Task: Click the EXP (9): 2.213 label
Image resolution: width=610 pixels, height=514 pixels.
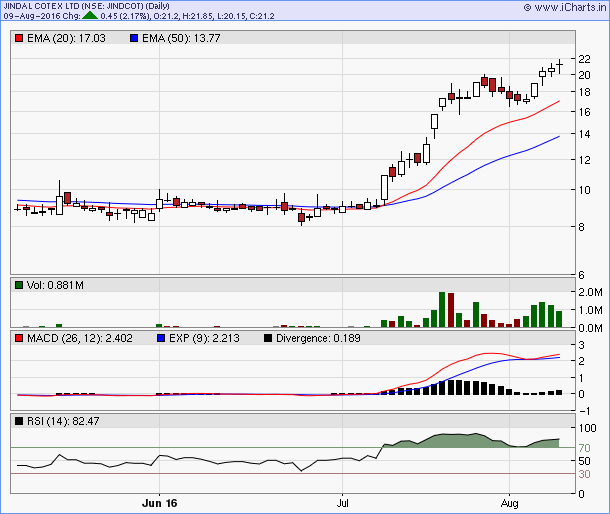Action: (x=204, y=338)
